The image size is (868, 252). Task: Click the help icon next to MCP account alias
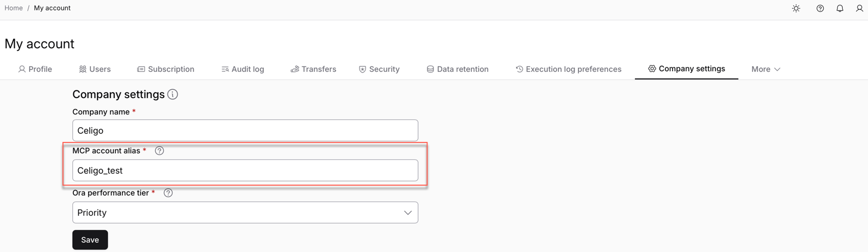coord(159,151)
